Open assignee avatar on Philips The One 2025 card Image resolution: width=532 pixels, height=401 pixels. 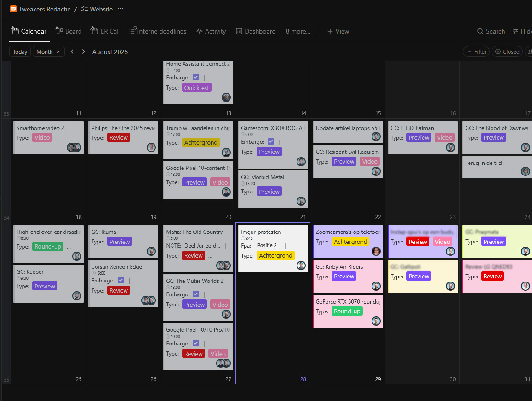[x=151, y=147]
